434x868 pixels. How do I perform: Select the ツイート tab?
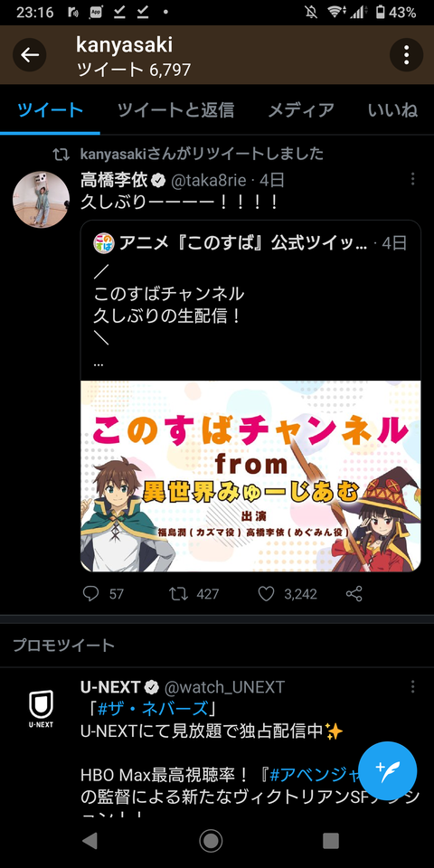pos(51,110)
